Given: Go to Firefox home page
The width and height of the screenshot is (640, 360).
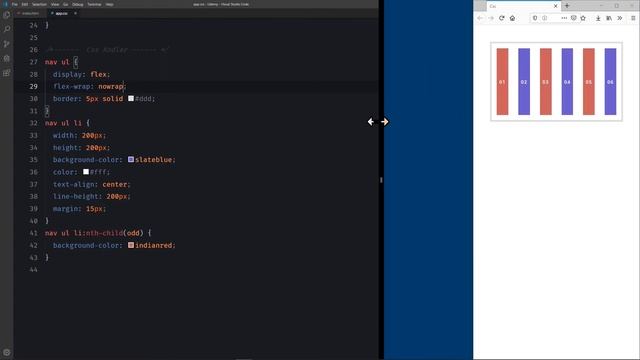Looking at the screenshot, I should (512, 18).
